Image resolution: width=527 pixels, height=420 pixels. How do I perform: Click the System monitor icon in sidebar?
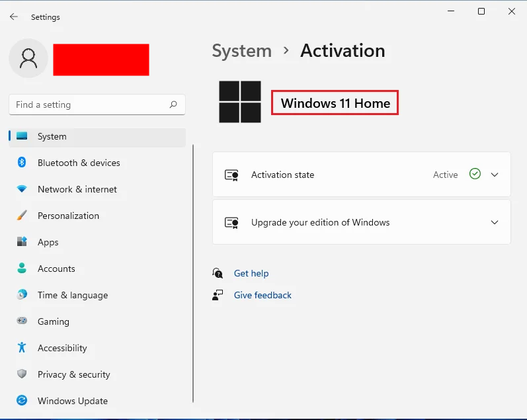pyautogui.click(x=22, y=136)
